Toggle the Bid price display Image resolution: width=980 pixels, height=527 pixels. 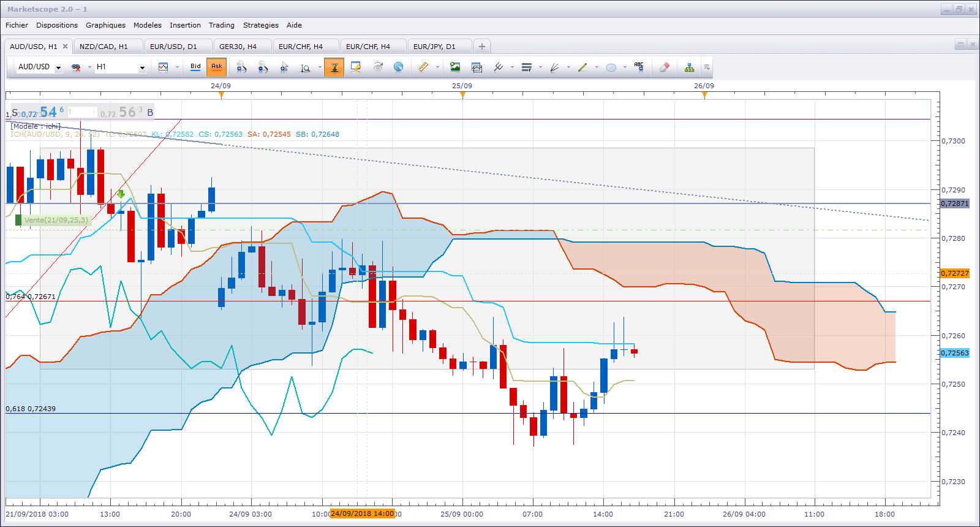pyautogui.click(x=195, y=67)
